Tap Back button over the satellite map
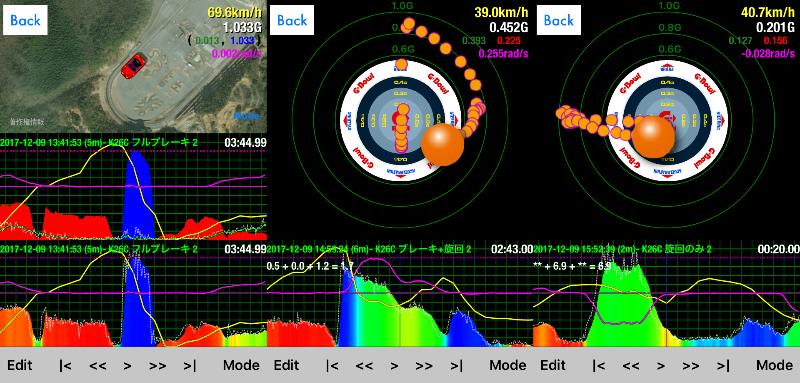 (25, 20)
